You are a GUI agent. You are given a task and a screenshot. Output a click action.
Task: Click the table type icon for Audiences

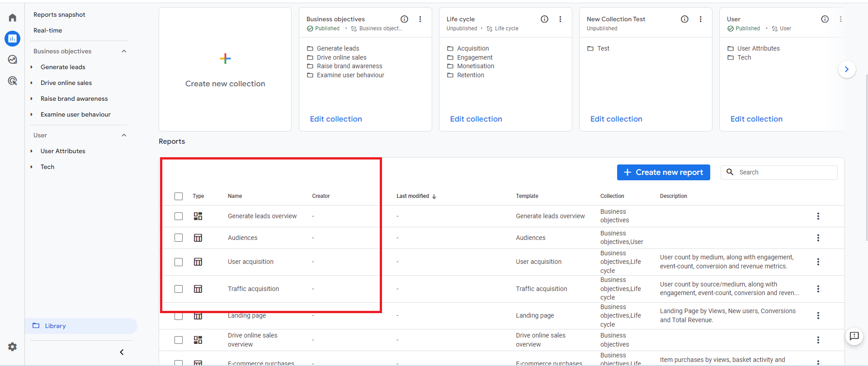coord(198,238)
